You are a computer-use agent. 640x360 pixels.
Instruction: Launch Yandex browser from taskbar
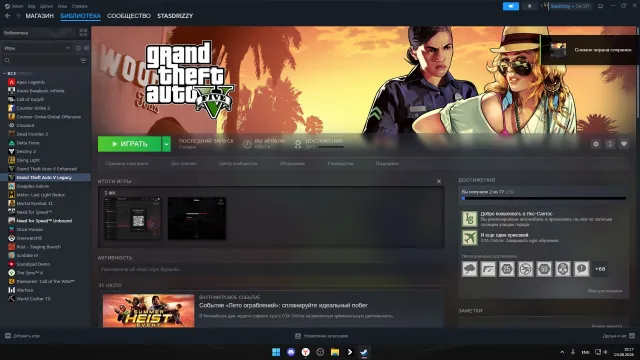click(305, 352)
